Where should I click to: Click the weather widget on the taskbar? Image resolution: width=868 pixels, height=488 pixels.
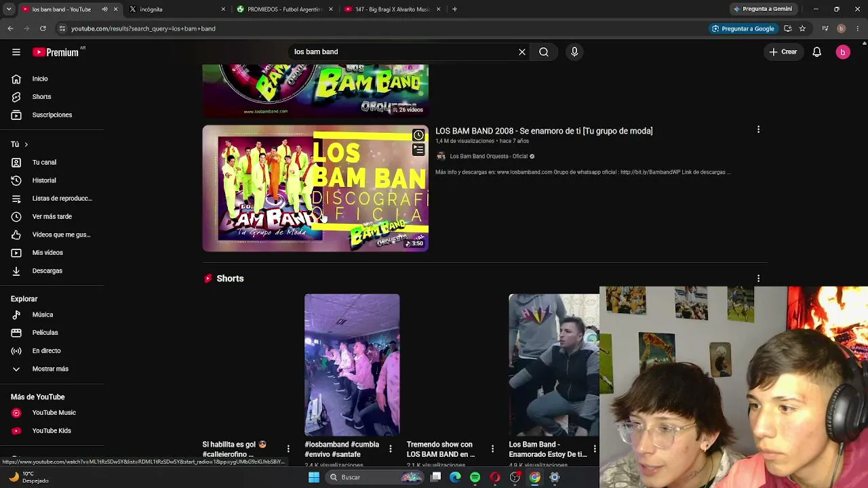[x=27, y=477]
